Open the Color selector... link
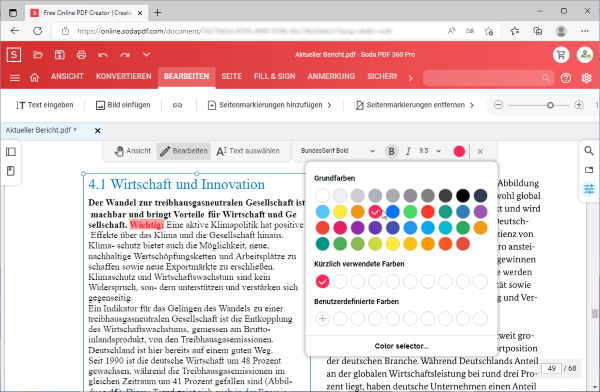 [401, 346]
